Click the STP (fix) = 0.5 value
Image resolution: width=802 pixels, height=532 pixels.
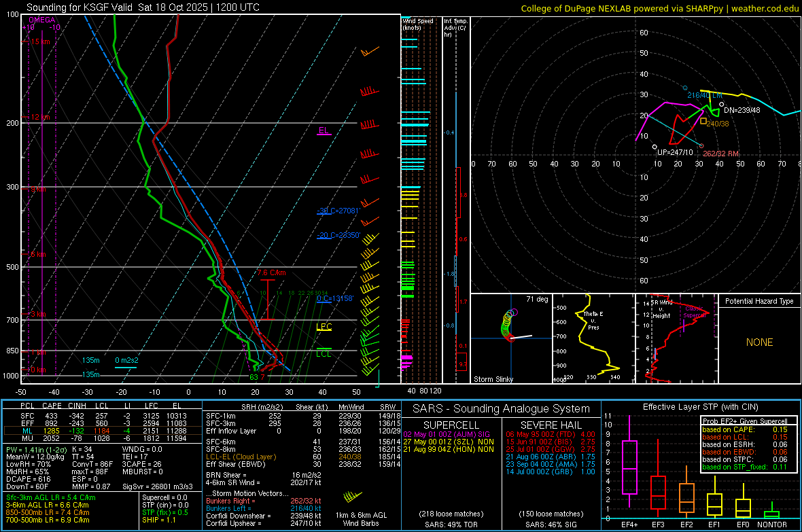(165, 512)
